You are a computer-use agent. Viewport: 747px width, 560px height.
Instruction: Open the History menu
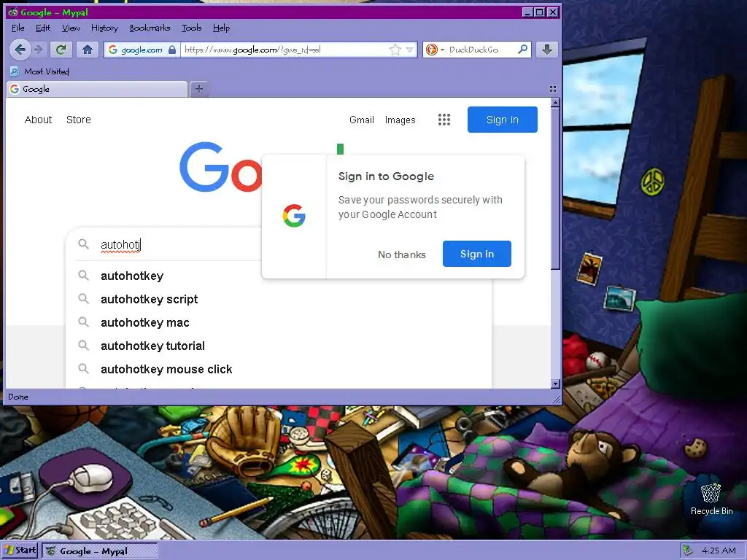pyautogui.click(x=104, y=28)
